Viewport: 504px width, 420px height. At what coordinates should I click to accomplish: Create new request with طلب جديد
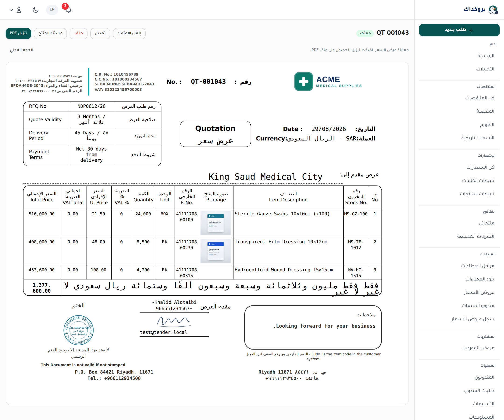pos(459,30)
